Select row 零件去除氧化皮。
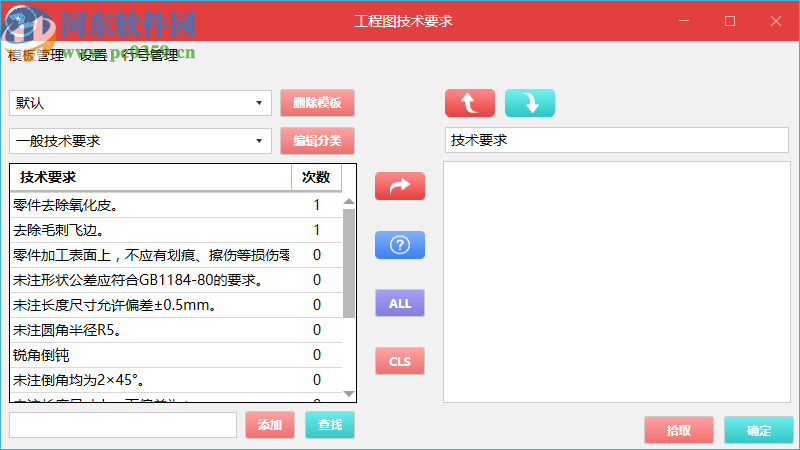 176,205
